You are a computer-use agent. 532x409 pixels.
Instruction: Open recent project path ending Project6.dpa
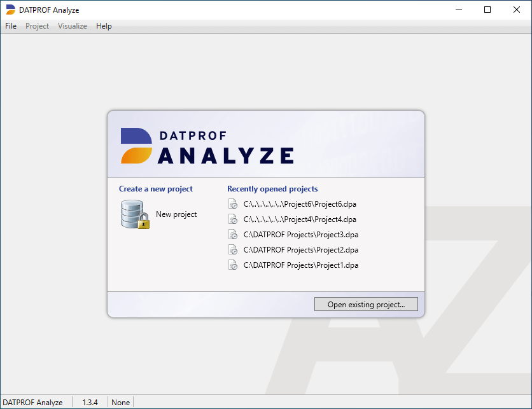pos(300,204)
